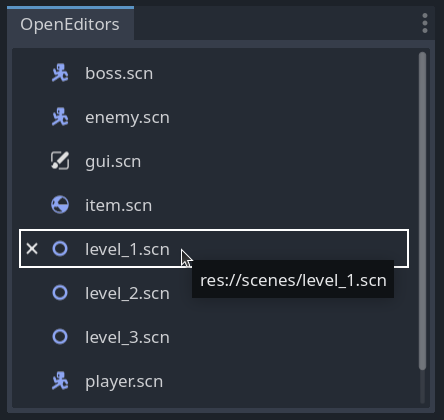Click the enemy.scn character node icon
The width and height of the screenshot is (444, 420).
[x=60, y=117]
